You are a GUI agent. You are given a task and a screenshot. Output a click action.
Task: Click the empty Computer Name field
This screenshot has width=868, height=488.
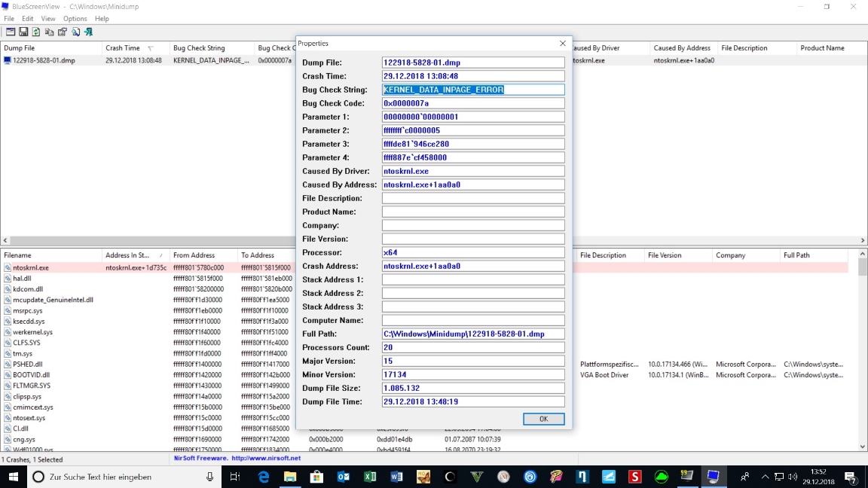(x=473, y=320)
